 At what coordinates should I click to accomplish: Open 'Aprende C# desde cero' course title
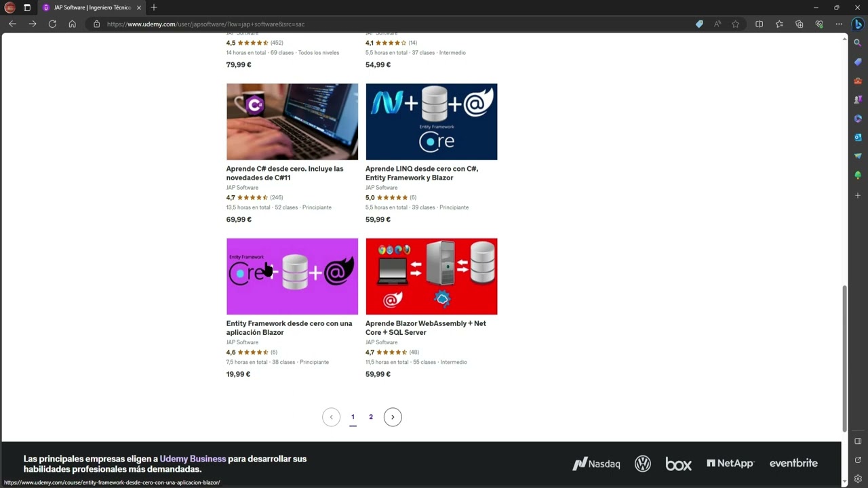pyautogui.click(x=285, y=173)
